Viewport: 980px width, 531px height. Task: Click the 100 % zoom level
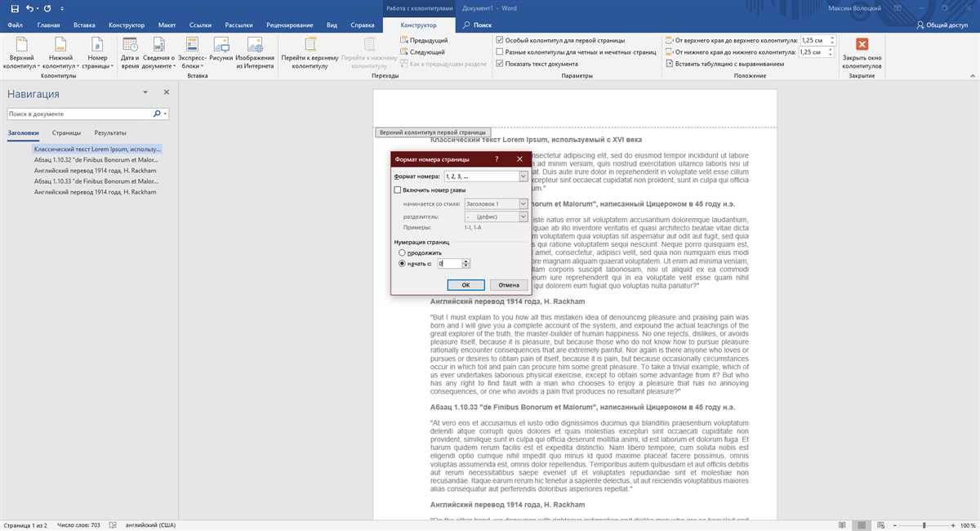pos(966,524)
